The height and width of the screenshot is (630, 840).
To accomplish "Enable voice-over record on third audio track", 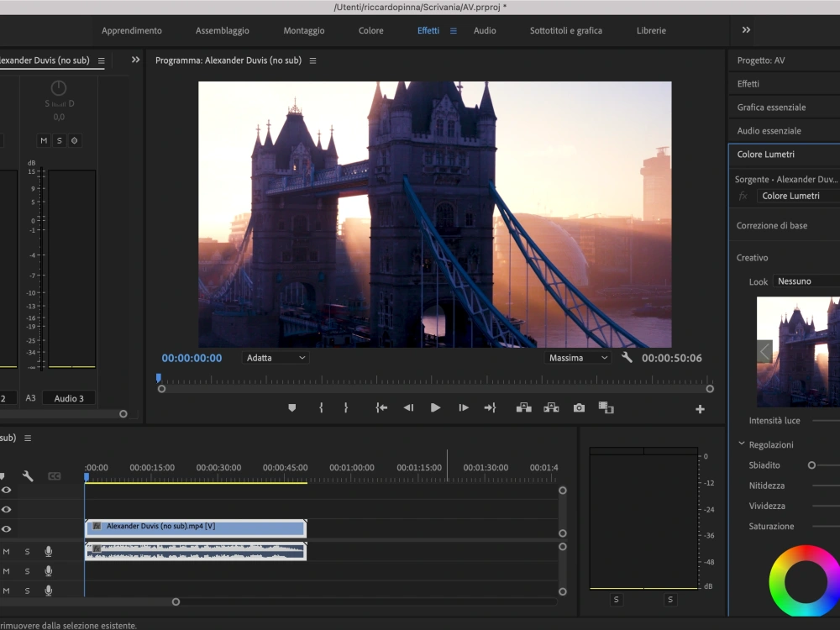I will click(48, 591).
